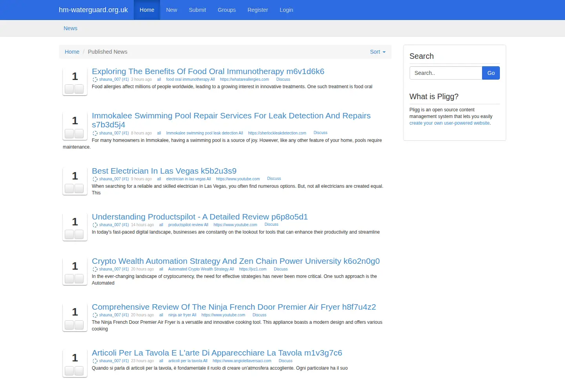
Task: Click the hm-waterguard.org.uk site title
Action: click(x=93, y=10)
